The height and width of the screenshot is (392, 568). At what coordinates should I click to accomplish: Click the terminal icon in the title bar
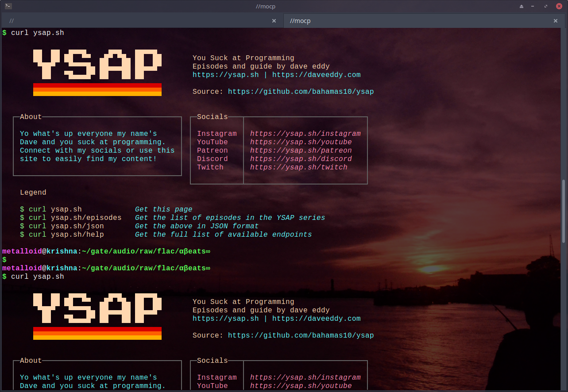[8, 6]
